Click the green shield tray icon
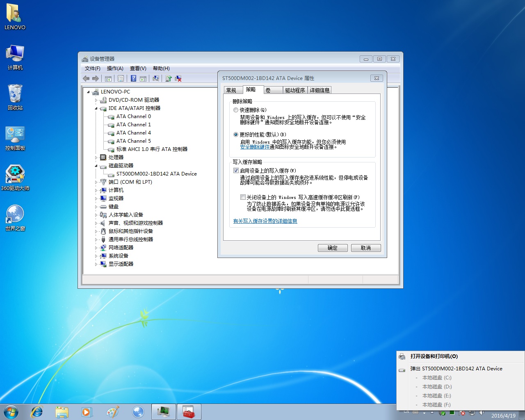The height and width of the screenshot is (420, 525). coord(443,413)
